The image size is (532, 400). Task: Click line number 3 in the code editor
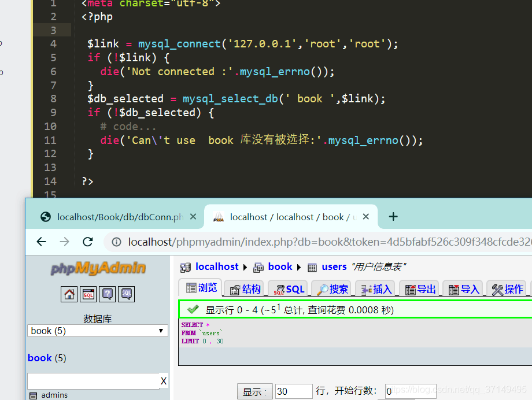[53, 30]
